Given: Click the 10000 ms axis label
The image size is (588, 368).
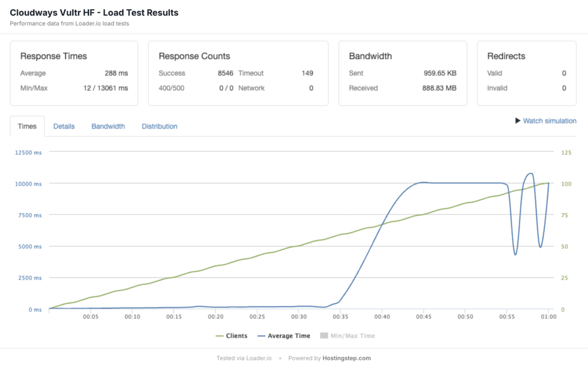Looking at the screenshot, I should 28,184.
